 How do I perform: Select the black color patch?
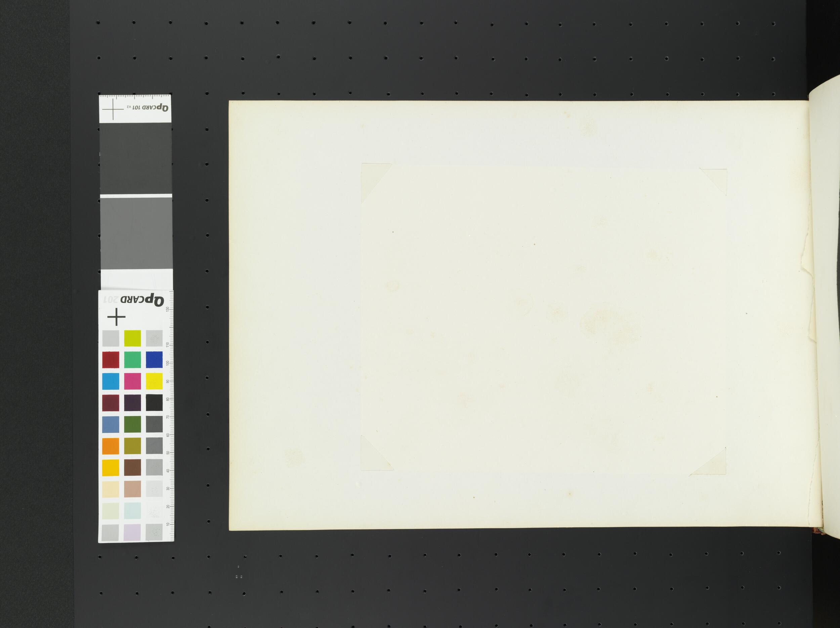click(154, 402)
